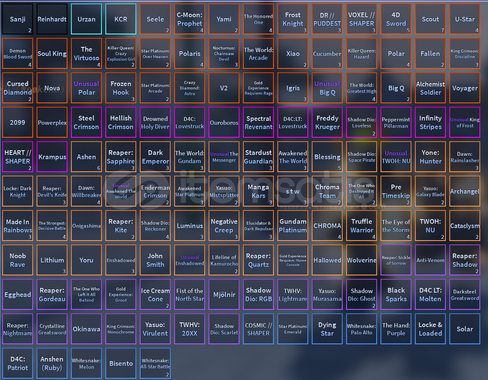Click the teal-bordered Urzan tile
The height and width of the screenshot is (380, 488).
[86, 19]
